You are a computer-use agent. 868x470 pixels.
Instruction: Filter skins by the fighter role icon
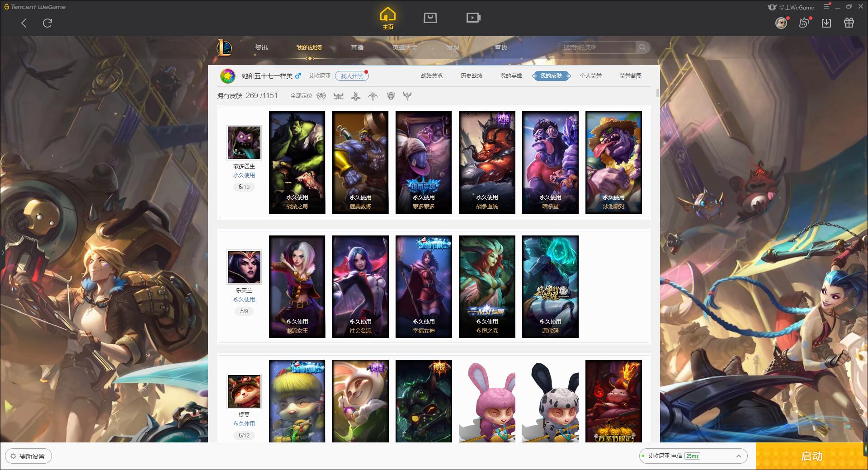click(x=338, y=96)
